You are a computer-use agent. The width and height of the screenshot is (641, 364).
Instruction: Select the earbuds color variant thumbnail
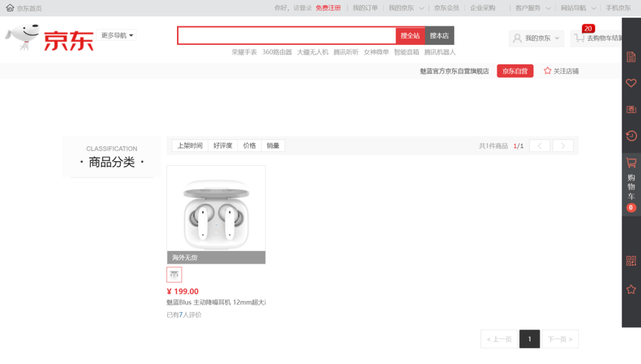174,275
